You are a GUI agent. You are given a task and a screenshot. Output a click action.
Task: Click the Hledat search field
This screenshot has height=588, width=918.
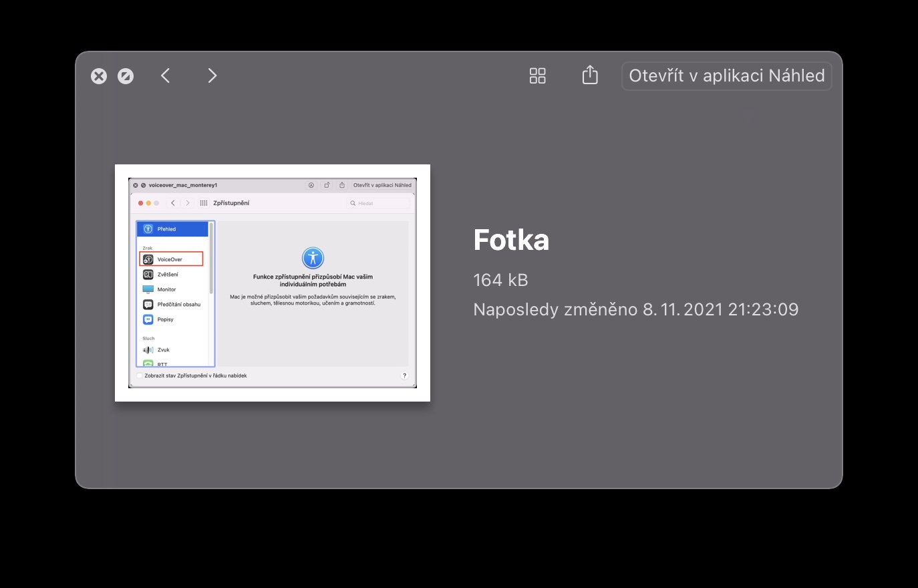[378, 203]
